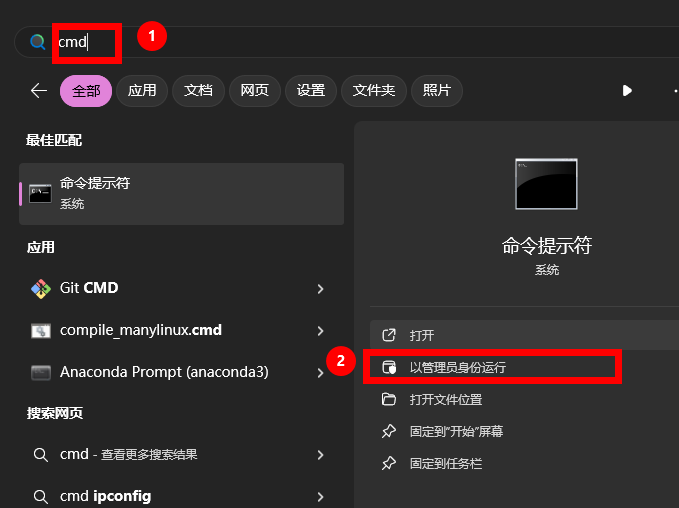
Task: Expand Git CMD options chevron
Action: click(320, 288)
